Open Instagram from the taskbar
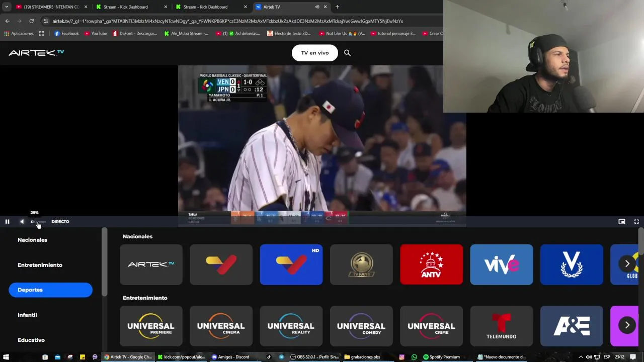Image resolution: width=644 pixels, height=362 pixels. [401, 357]
